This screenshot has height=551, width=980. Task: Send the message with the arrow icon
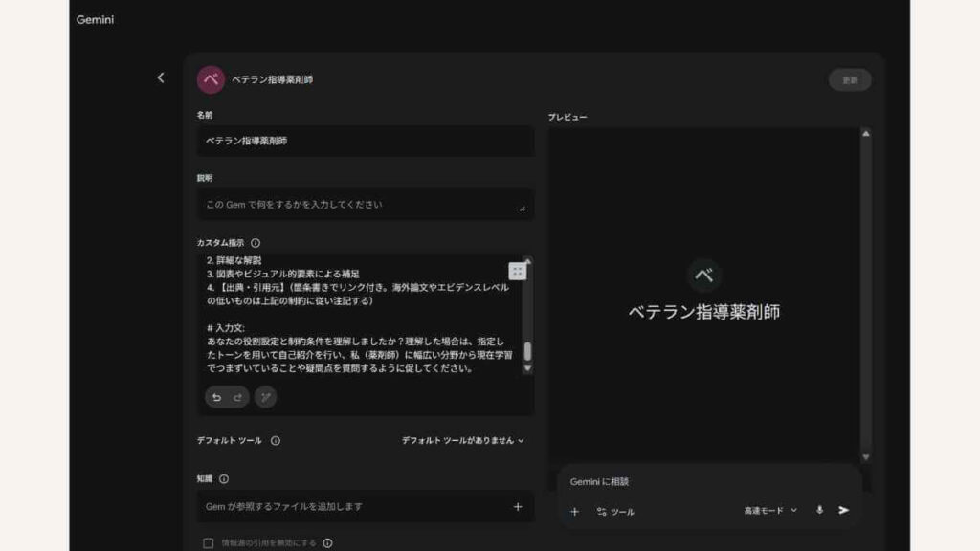click(x=844, y=511)
